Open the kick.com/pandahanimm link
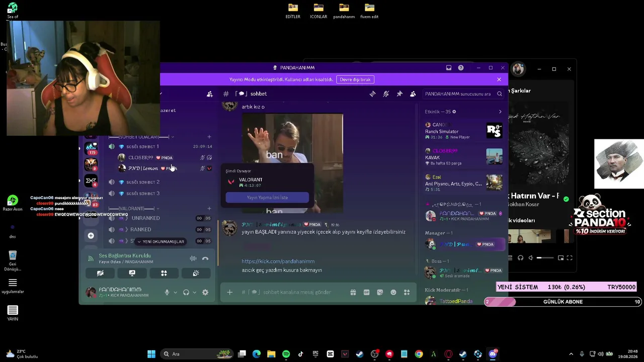 point(278,261)
